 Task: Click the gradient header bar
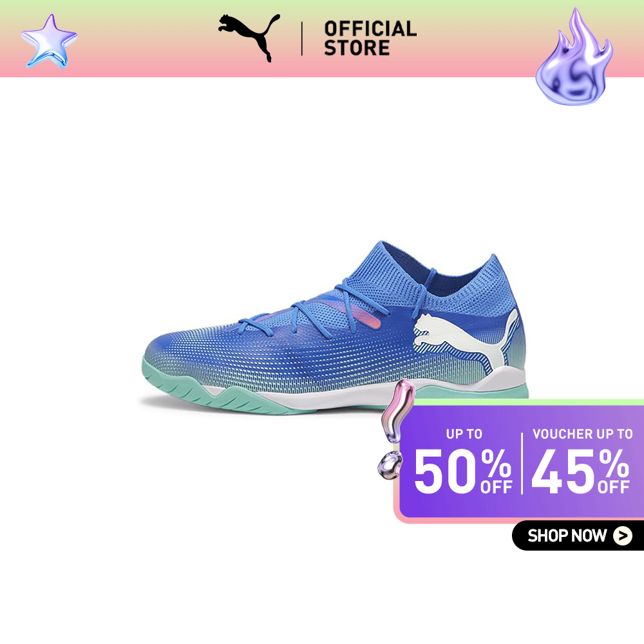click(322, 39)
